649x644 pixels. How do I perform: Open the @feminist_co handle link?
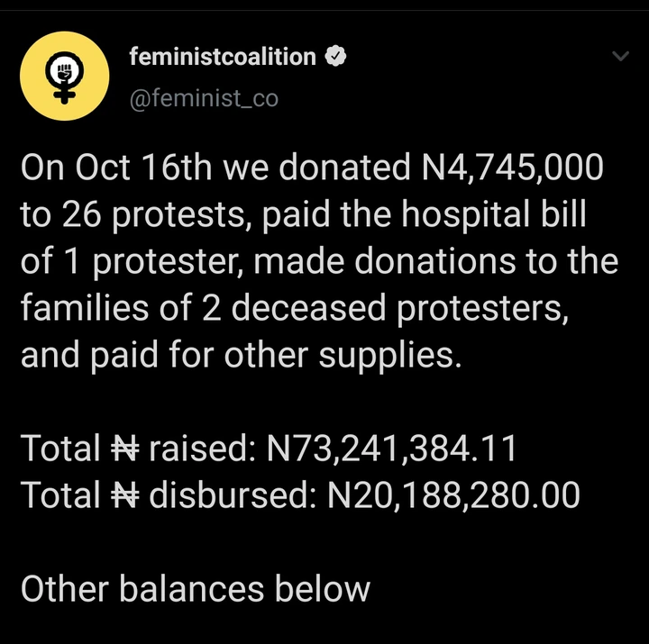click(204, 97)
